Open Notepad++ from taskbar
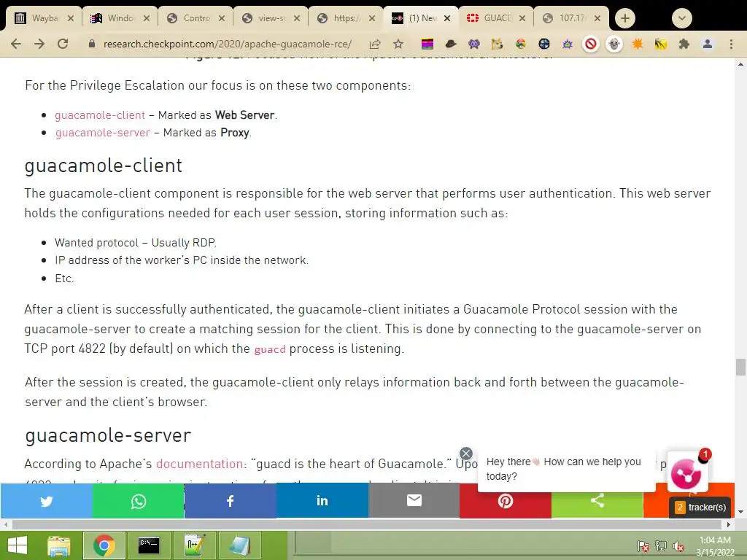 point(194,545)
